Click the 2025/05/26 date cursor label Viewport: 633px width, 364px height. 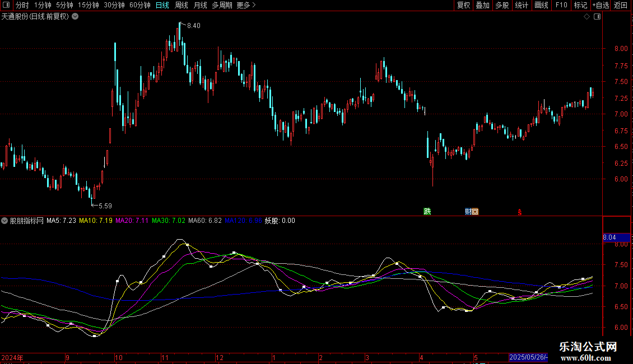[x=528, y=357]
